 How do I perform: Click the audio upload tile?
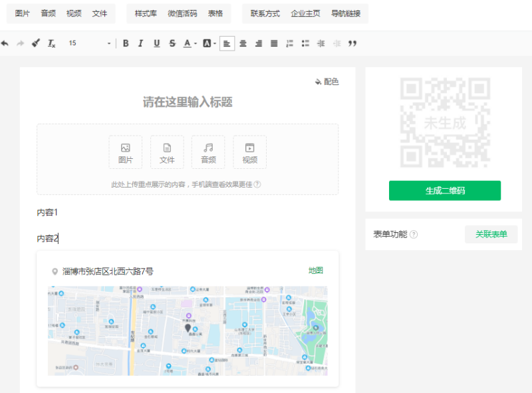click(208, 152)
